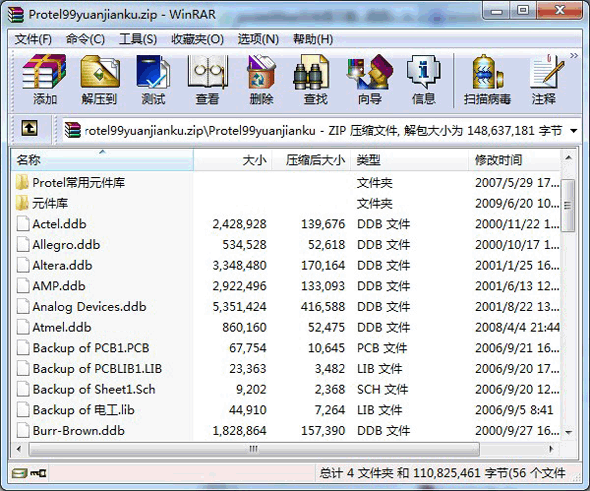Image resolution: width=590 pixels, height=491 pixels.
Task: Sort by 压缩后大小 column header
Action: coord(311,160)
